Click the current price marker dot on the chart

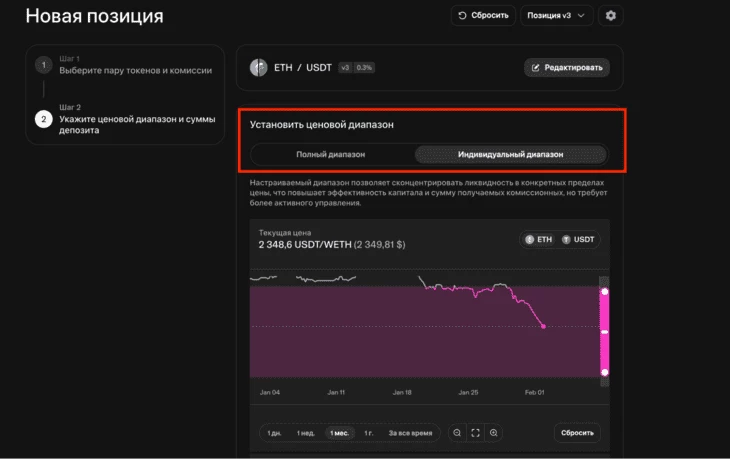[543, 327]
